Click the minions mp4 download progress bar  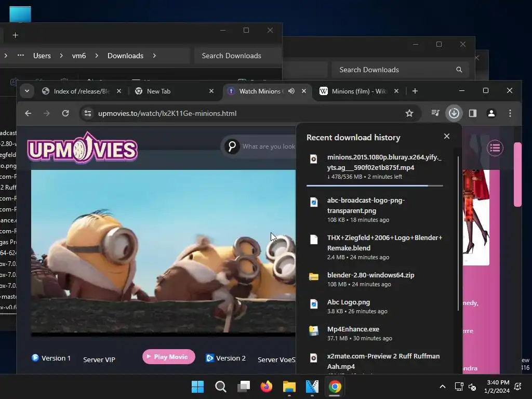(x=375, y=185)
